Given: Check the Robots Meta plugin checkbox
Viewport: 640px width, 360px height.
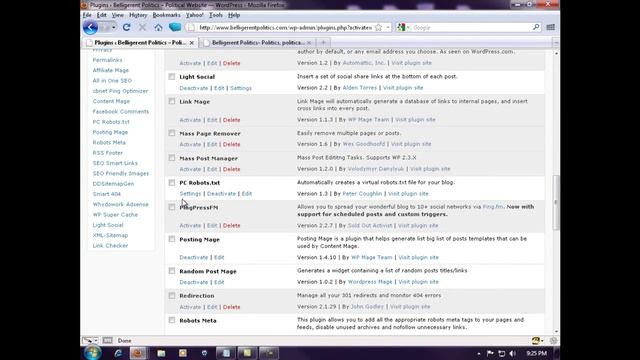Looking at the screenshot, I should click(172, 320).
